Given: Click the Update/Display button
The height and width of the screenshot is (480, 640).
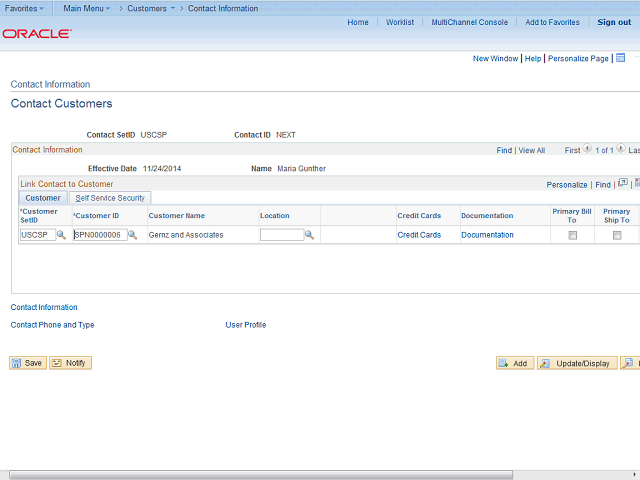Looking at the screenshot, I should pyautogui.click(x=577, y=363).
